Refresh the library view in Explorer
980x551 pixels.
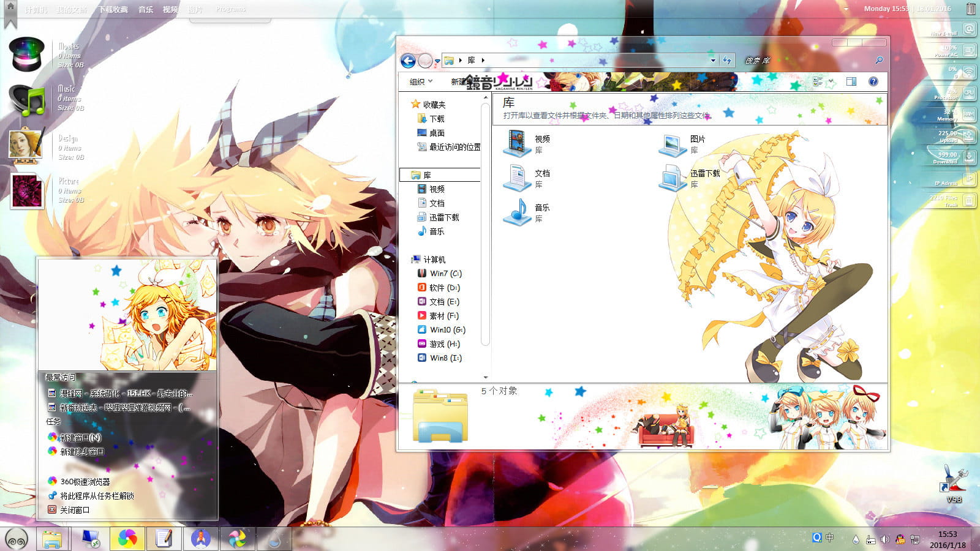tap(727, 61)
